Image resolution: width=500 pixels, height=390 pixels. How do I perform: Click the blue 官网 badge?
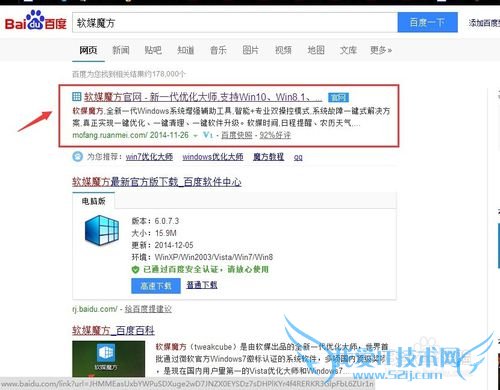(338, 97)
